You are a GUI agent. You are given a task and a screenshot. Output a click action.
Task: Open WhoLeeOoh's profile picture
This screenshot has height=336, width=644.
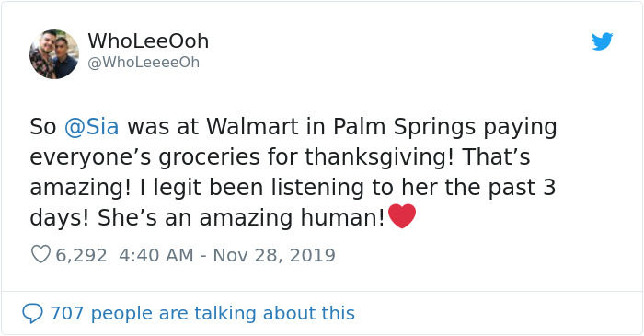[54, 53]
